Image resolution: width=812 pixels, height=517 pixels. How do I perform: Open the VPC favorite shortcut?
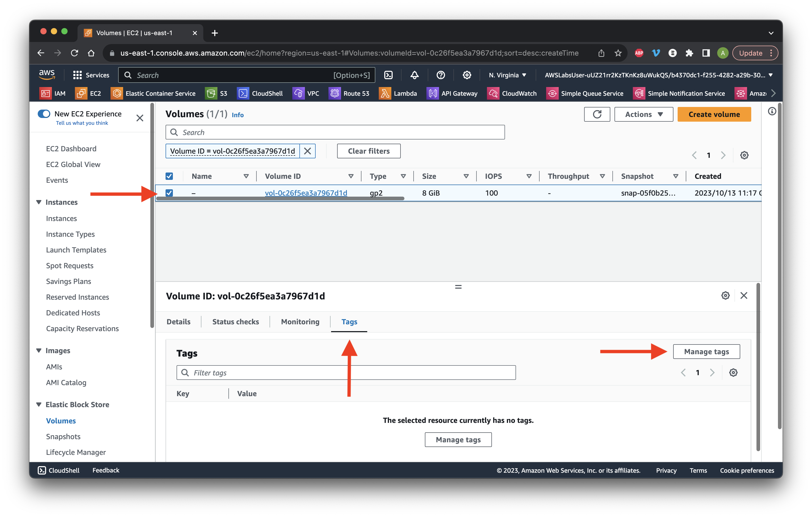[x=306, y=94]
